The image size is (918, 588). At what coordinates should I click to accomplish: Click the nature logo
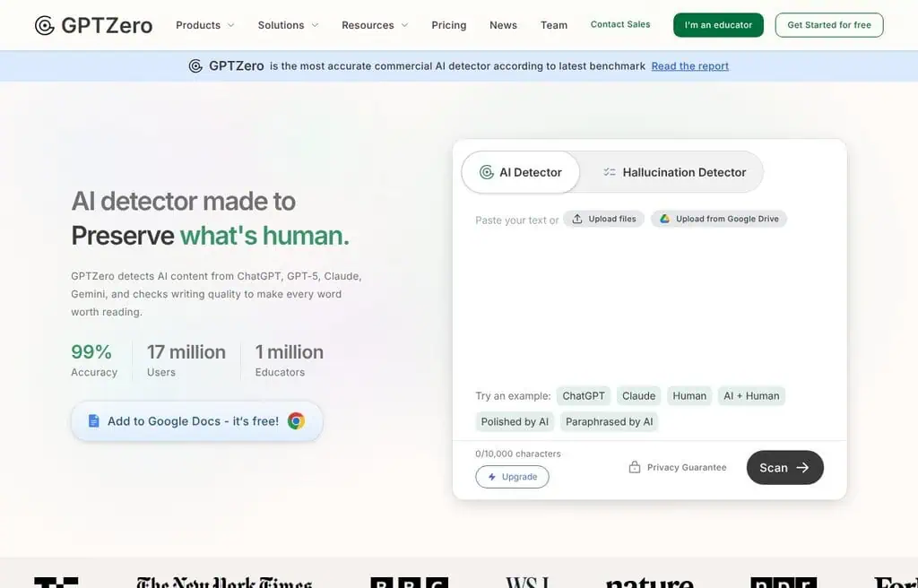[x=650, y=582]
